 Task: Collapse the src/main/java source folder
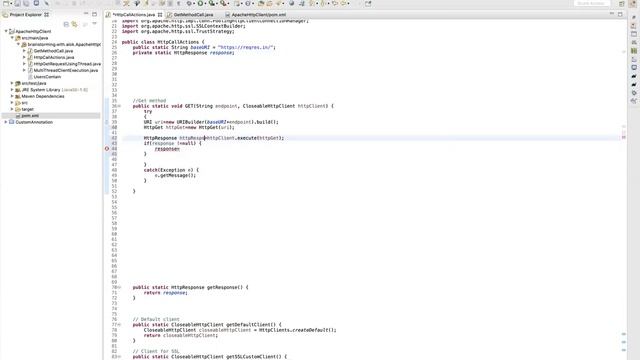coord(12,38)
